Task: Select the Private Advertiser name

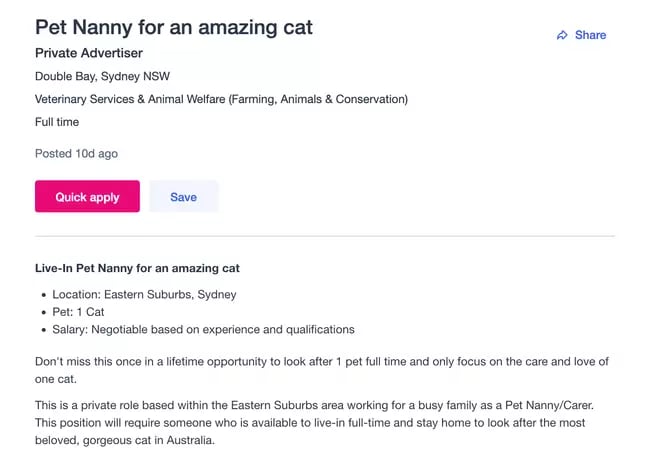Action: [89, 53]
